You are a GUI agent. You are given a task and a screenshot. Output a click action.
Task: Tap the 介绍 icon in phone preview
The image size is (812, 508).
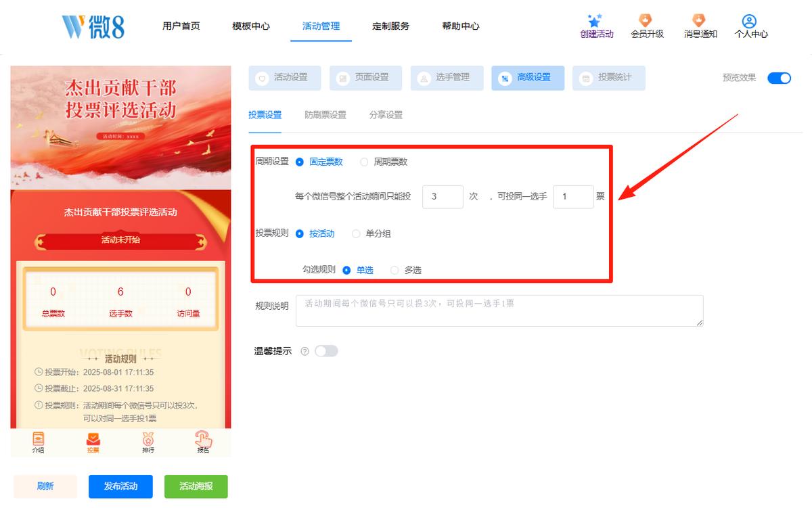point(39,439)
